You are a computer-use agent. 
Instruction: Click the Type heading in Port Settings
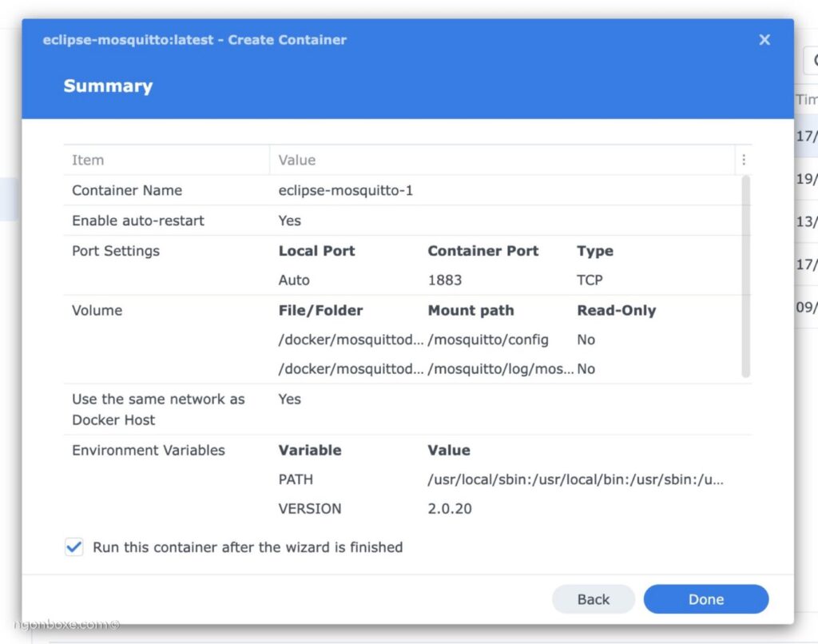(594, 252)
